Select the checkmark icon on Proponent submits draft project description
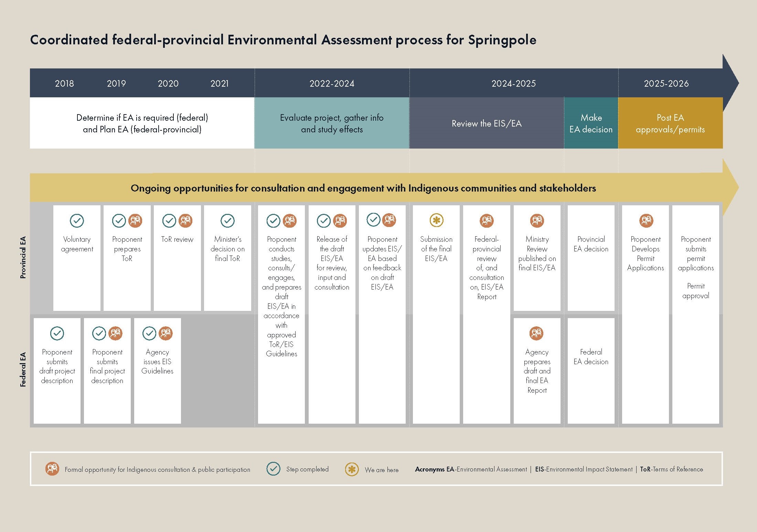The image size is (757, 532). click(x=57, y=333)
